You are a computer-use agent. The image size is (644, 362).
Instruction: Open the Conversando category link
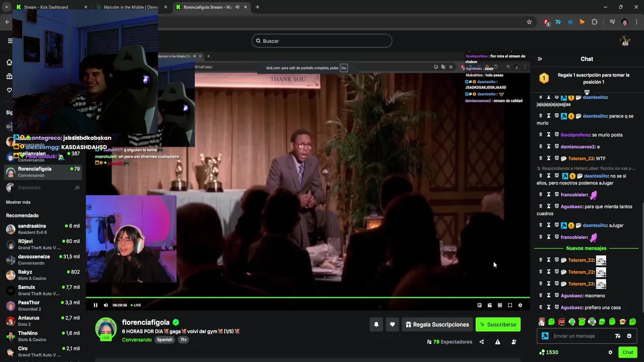pyautogui.click(x=136, y=340)
